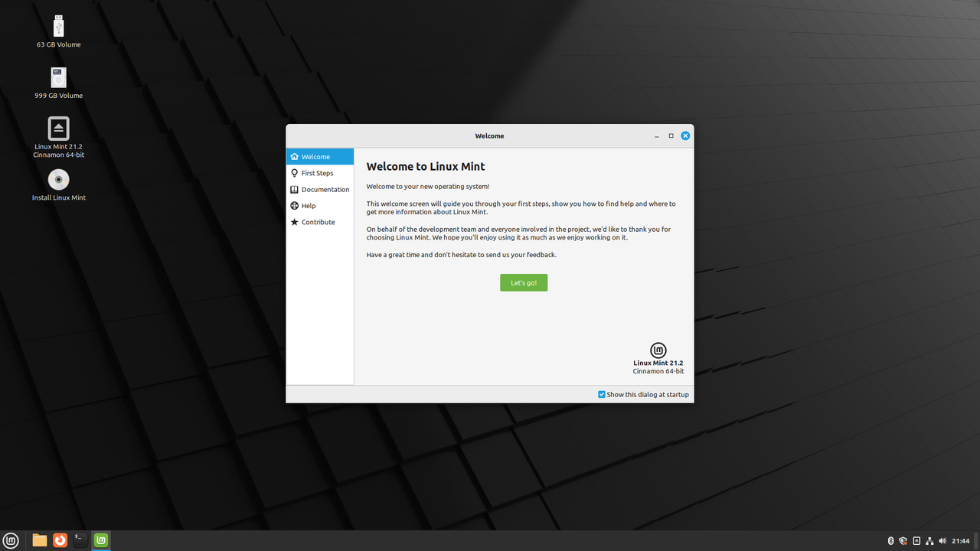The height and width of the screenshot is (551, 980).
Task: Launch the Terminal from the panel
Action: pyautogui.click(x=80, y=540)
